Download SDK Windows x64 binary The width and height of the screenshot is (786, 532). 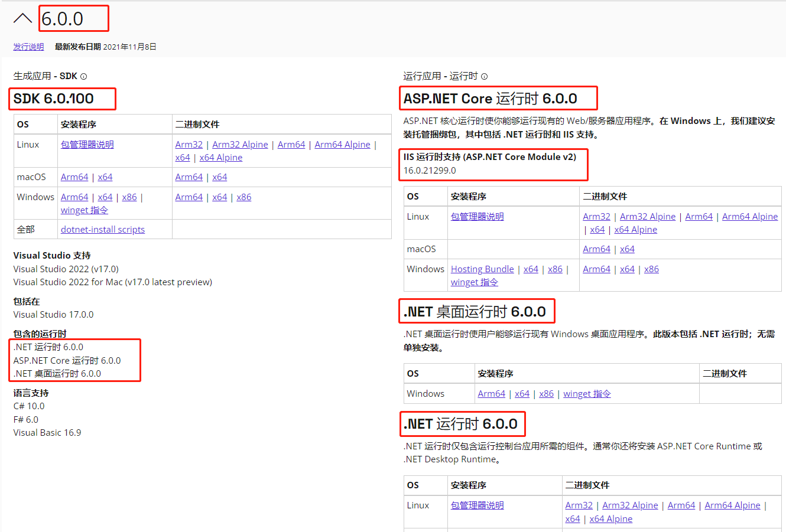click(x=220, y=197)
